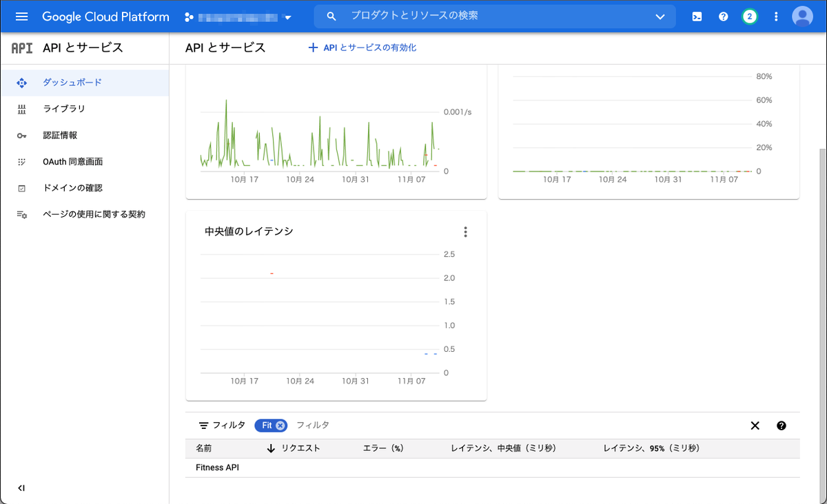Sort by レイテンシ、中央値 column header

click(503, 448)
